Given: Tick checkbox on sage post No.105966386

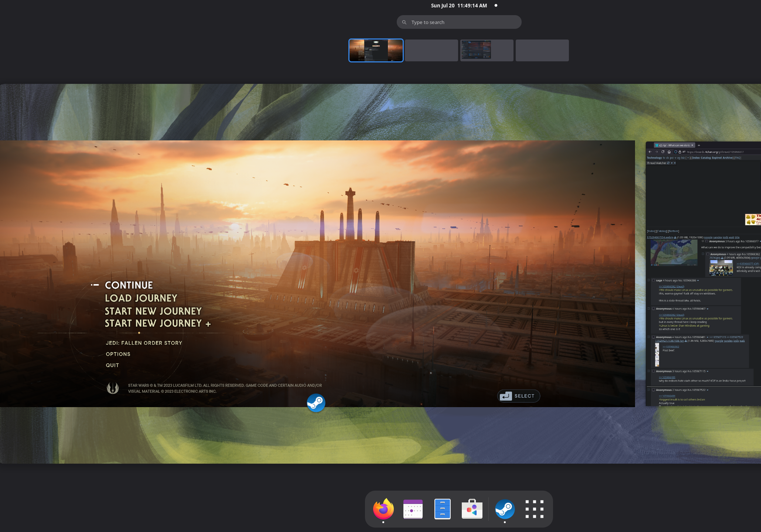Looking at the screenshot, I should click(653, 280).
